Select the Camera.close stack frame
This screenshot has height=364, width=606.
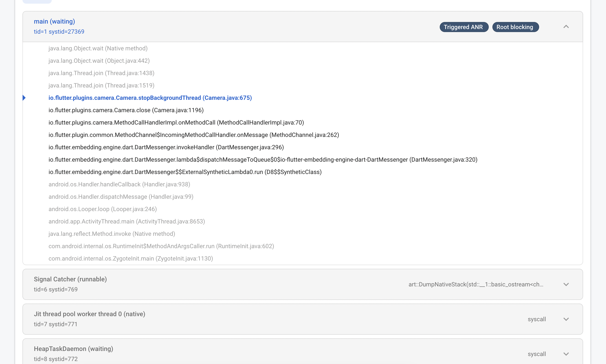[x=126, y=110]
